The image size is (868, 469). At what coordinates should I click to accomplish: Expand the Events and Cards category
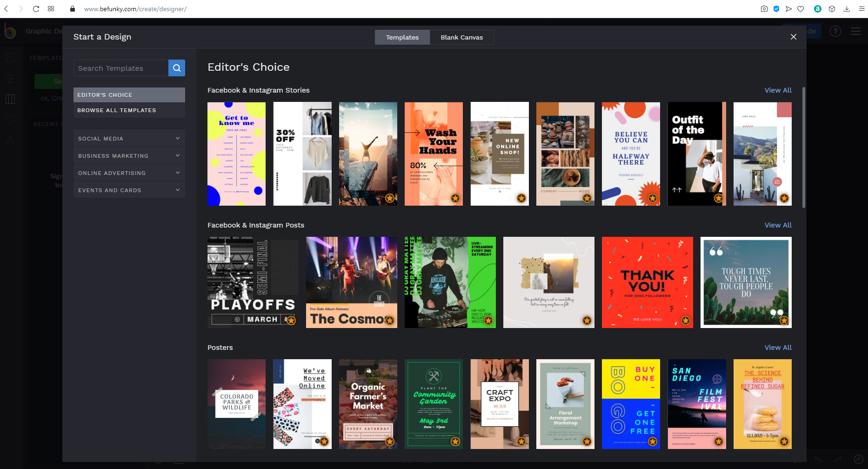tap(129, 190)
